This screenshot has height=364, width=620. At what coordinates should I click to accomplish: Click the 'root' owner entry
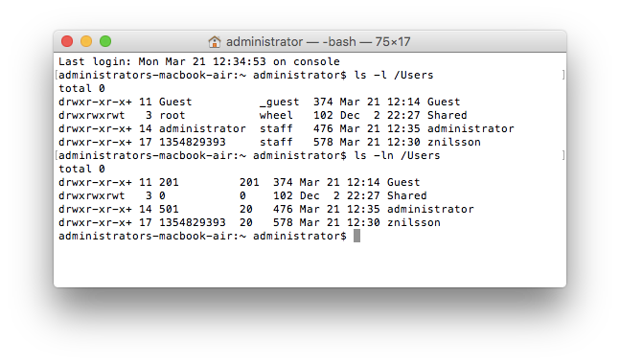(x=172, y=115)
